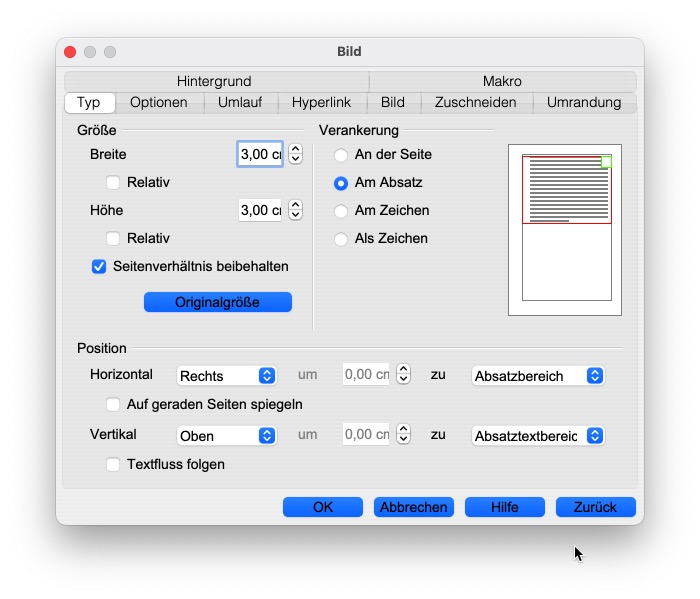Enable Auf geraden Seiten spiegeln
Viewport: 700px width, 599px height.
coord(113,404)
